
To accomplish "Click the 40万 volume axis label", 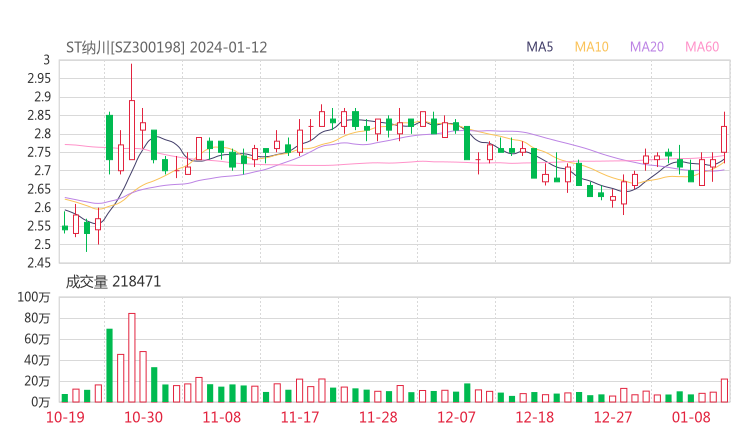I will pos(37,360).
